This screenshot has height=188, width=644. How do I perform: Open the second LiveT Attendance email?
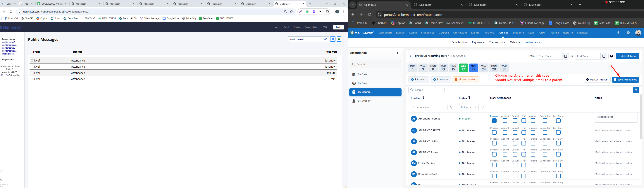tap(183, 67)
